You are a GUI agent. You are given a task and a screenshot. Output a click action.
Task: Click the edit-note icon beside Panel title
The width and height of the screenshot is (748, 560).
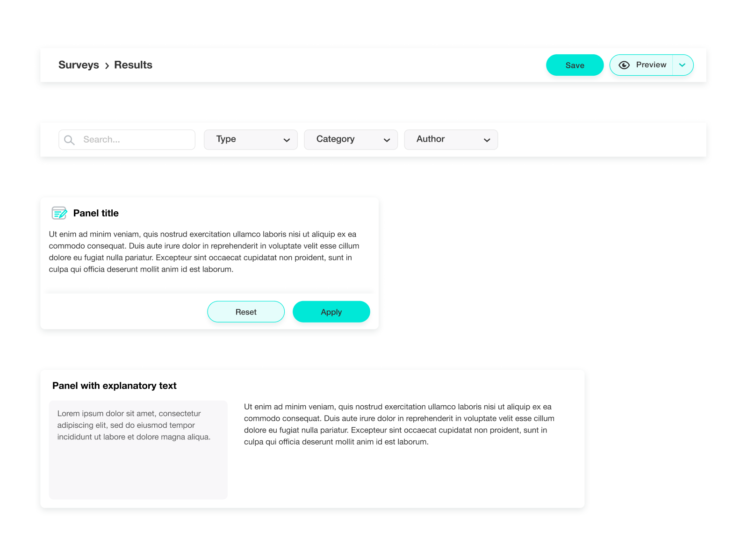[59, 213]
